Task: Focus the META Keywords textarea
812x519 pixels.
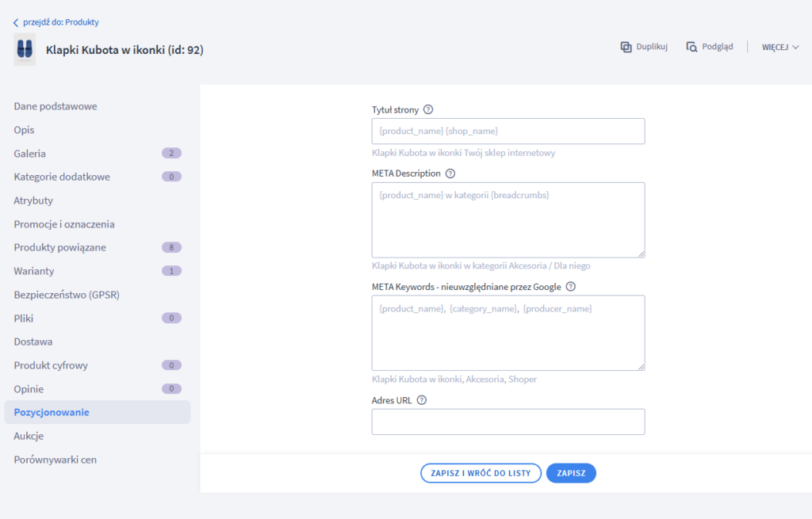Action: point(508,333)
